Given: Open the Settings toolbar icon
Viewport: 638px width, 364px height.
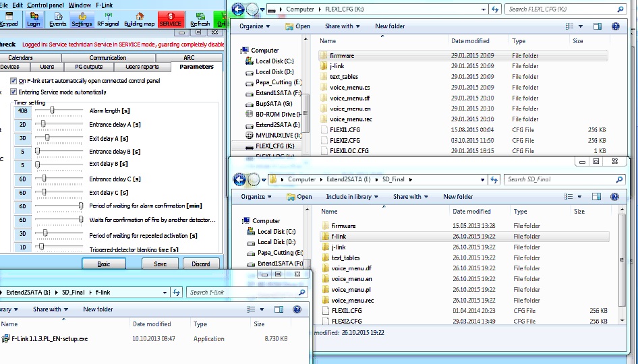Looking at the screenshot, I should pos(82,19).
